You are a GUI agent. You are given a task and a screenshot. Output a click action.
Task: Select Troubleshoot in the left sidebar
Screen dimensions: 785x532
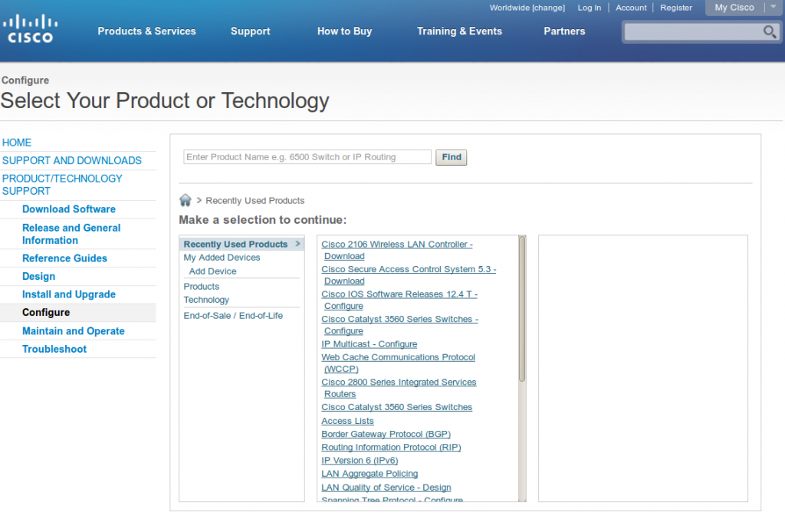(54, 349)
